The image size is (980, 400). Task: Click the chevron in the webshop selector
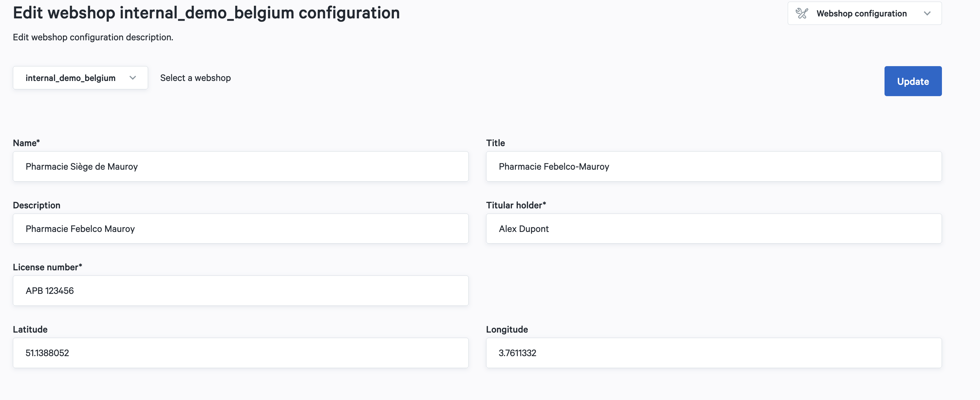[x=132, y=78]
